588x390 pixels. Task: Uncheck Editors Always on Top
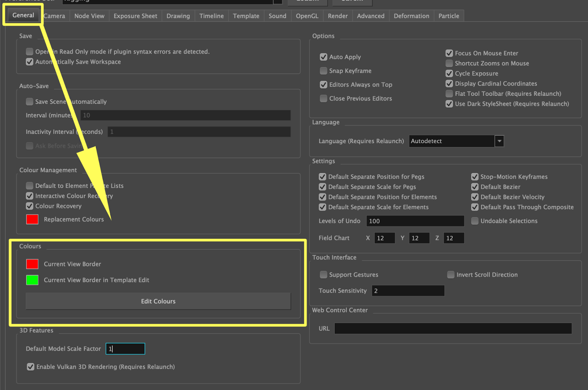click(323, 84)
